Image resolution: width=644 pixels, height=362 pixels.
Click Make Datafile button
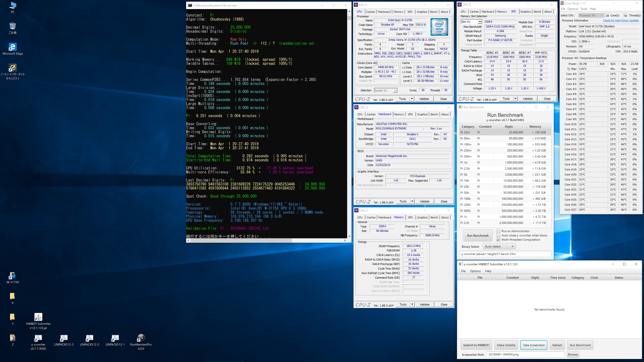(x=506, y=345)
